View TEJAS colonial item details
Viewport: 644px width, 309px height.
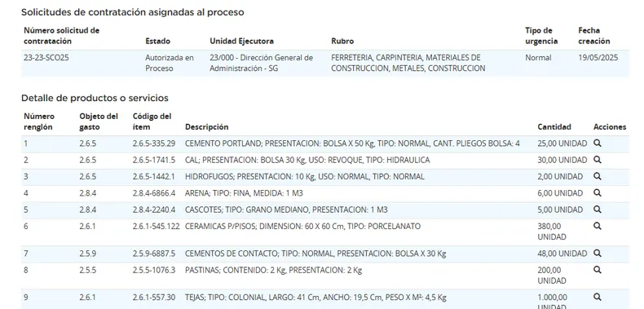598,297
